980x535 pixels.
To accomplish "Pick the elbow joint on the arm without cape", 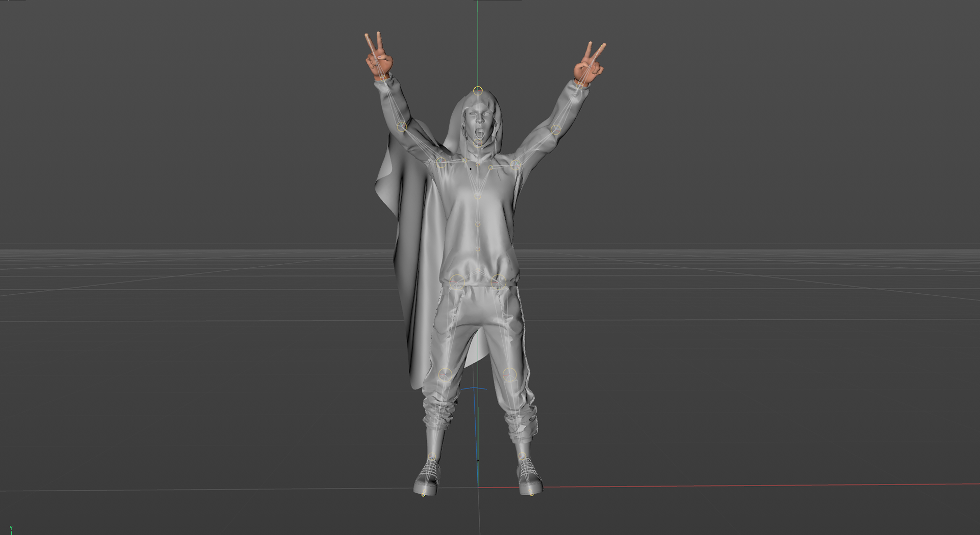I will pos(556,130).
